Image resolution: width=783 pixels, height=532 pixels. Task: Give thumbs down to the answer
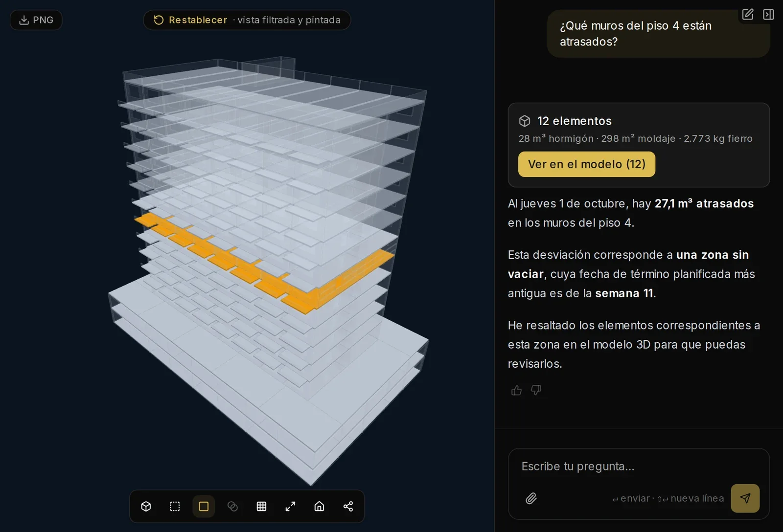point(536,390)
